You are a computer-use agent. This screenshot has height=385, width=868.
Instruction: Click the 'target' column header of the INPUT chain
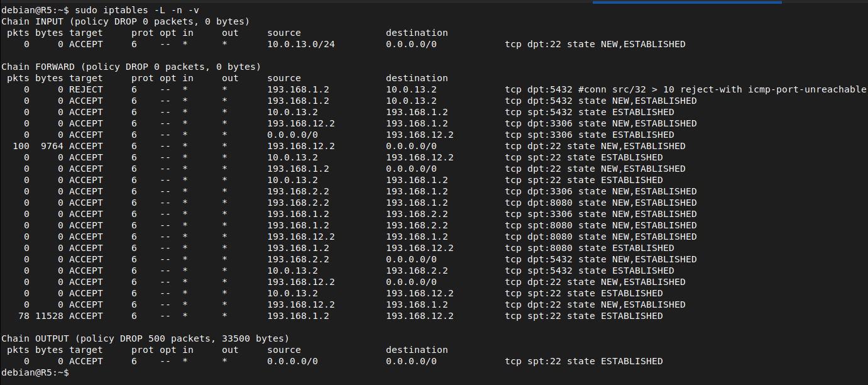tap(86, 33)
